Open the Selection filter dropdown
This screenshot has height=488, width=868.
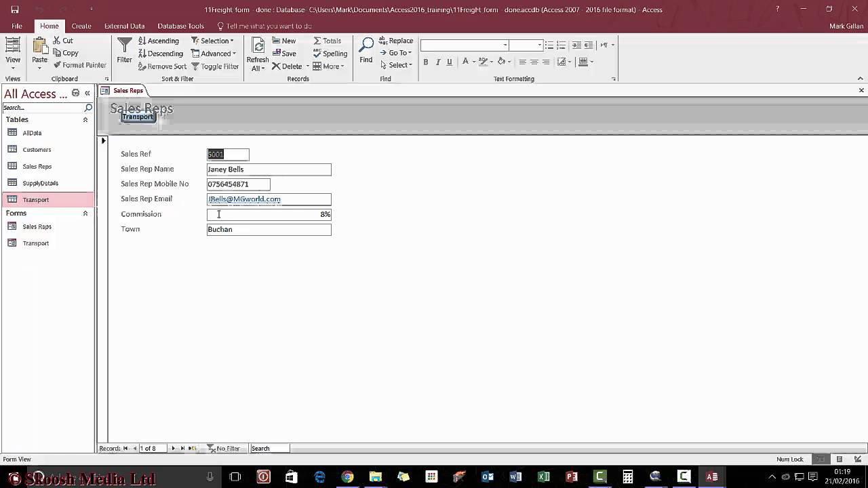212,41
